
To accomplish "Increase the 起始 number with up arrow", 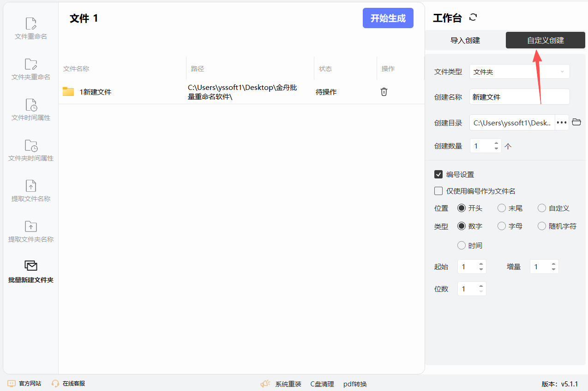I will 481,264.
